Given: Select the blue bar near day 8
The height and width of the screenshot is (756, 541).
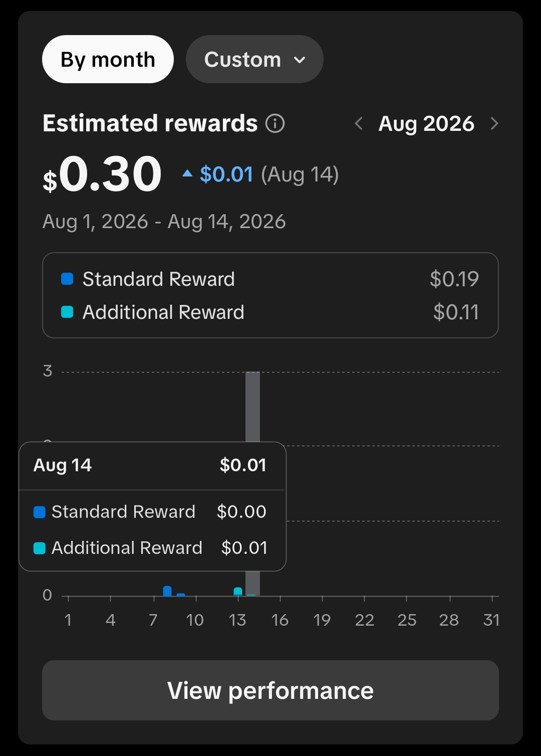Looking at the screenshot, I should (167, 591).
